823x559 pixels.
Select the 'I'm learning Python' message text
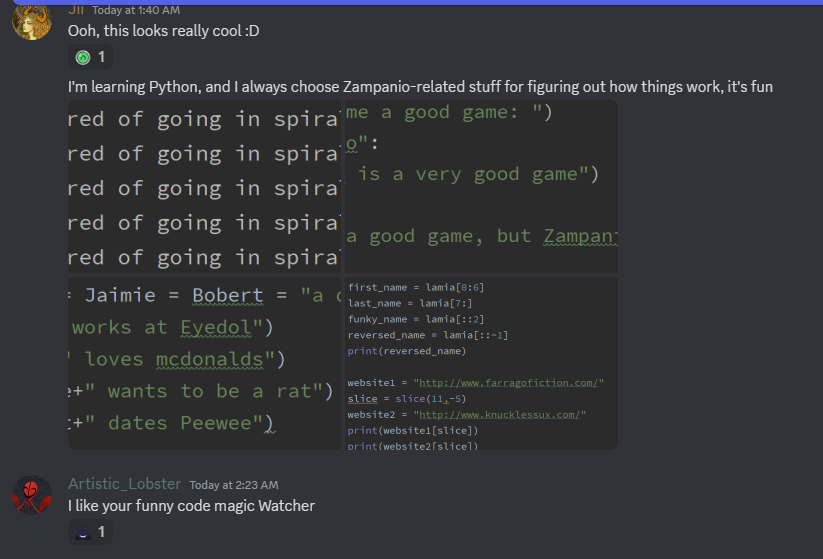pos(420,87)
